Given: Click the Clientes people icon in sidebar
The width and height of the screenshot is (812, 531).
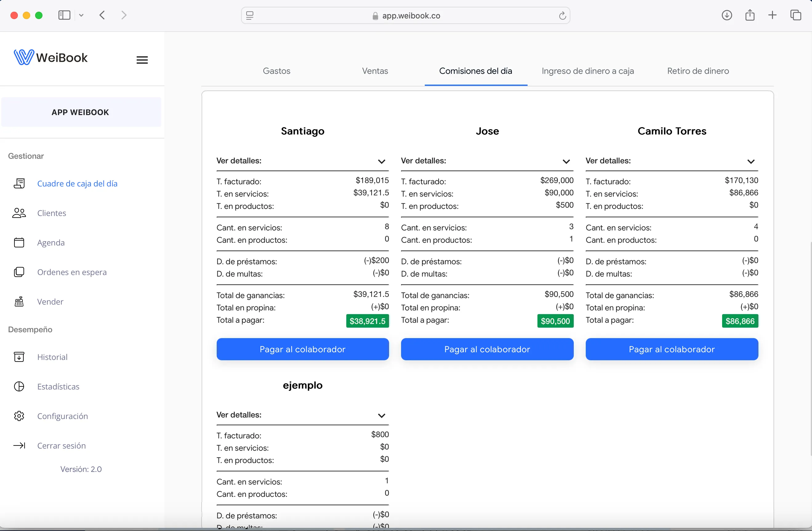Looking at the screenshot, I should click(19, 213).
